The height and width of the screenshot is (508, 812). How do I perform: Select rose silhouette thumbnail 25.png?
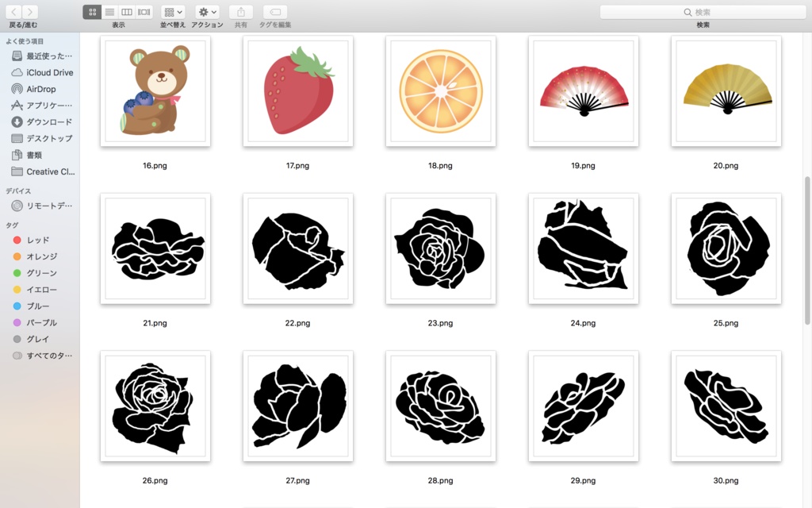[x=726, y=248]
